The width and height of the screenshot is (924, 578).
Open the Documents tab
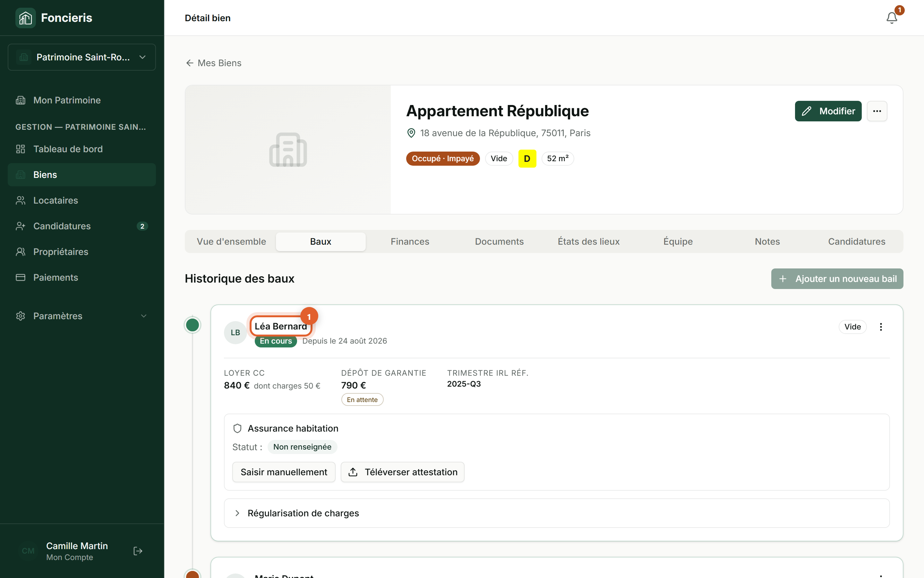click(500, 241)
